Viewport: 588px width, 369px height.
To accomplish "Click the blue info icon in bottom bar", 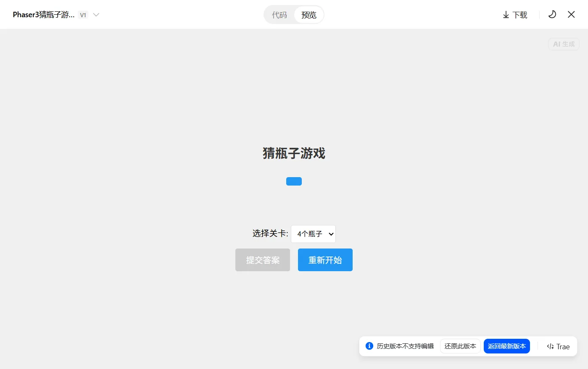I will [x=369, y=346].
